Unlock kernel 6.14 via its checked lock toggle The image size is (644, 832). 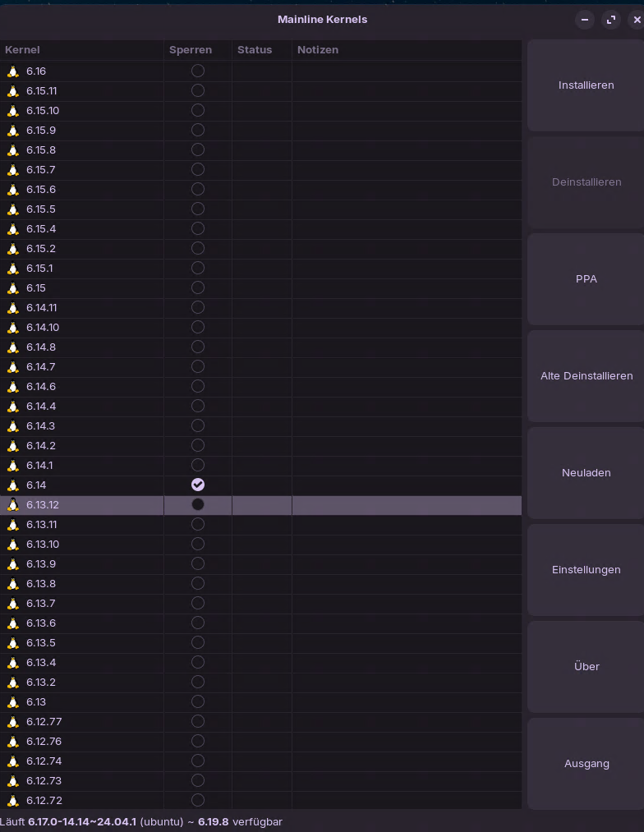point(198,485)
